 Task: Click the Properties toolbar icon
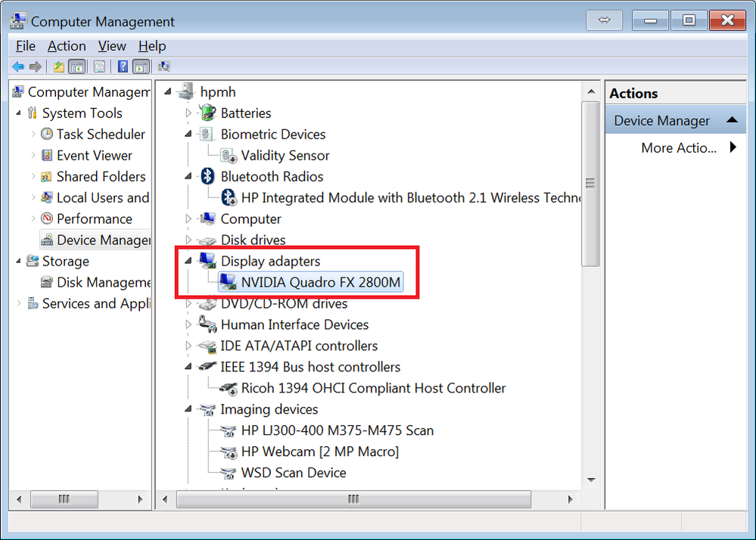click(x=100, y=67)
